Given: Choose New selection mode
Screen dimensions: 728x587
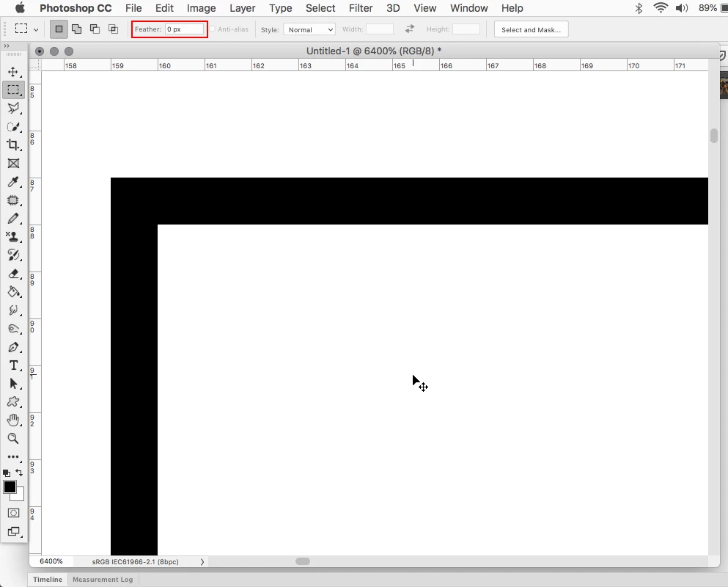Looking at the screenshot, I should point(59,29).
